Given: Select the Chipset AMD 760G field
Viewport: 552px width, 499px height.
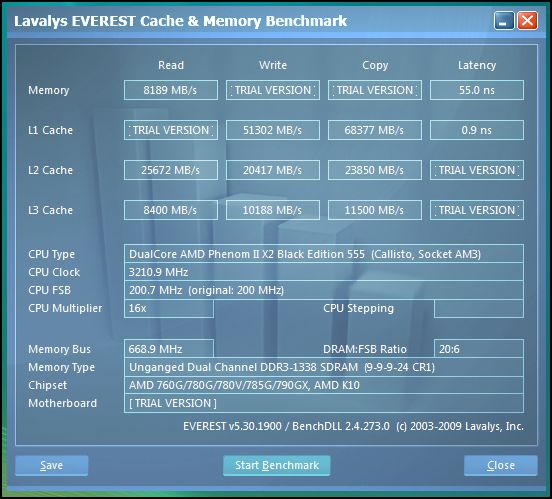Looking at the screenshot, I should (324, 385).
